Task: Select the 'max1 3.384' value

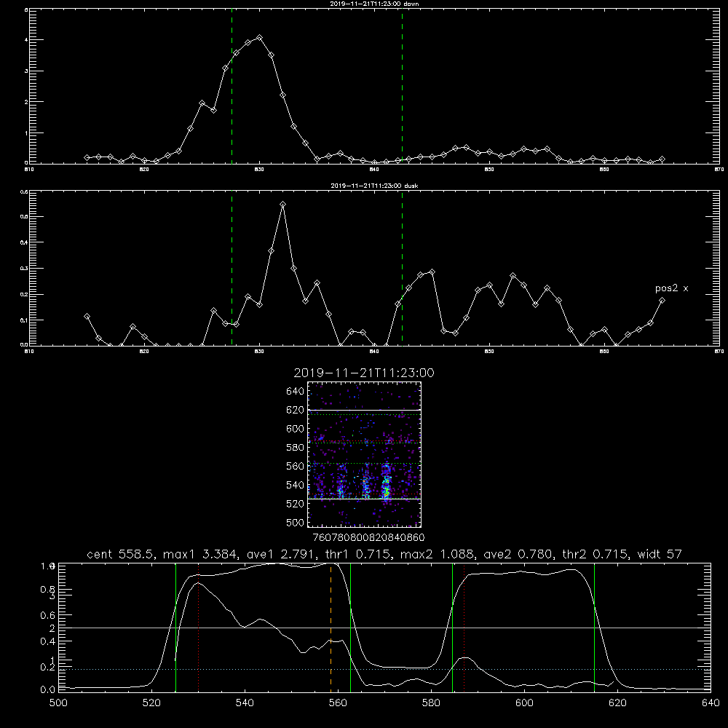Action: click(199, 554)
